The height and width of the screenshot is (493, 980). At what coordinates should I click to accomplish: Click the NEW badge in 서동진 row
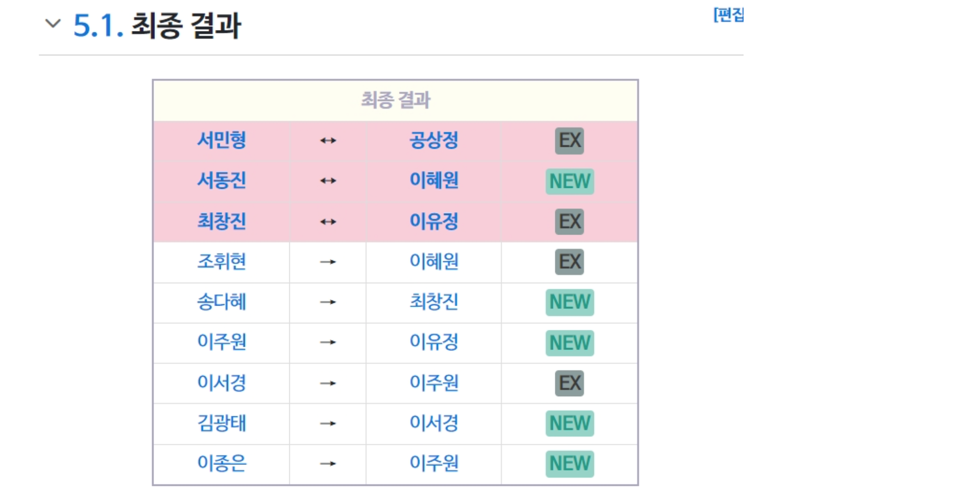point(570,181)
